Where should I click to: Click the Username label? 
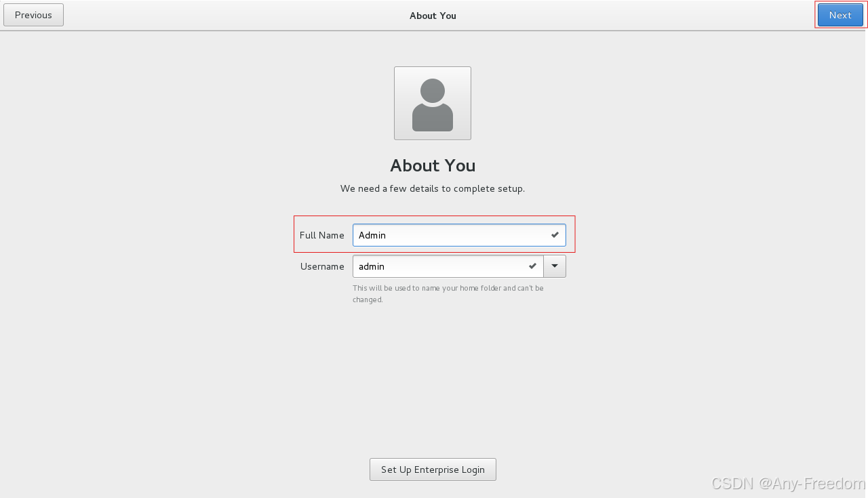tap(322, 266)
